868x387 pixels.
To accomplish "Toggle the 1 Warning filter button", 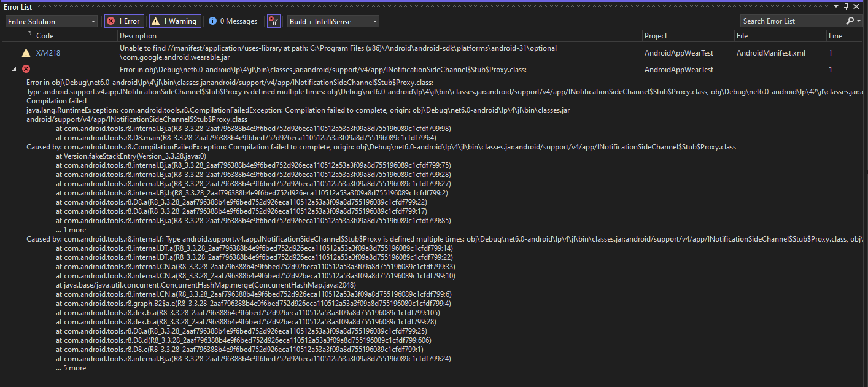I will pyautogui.click(x=175, y=21).
